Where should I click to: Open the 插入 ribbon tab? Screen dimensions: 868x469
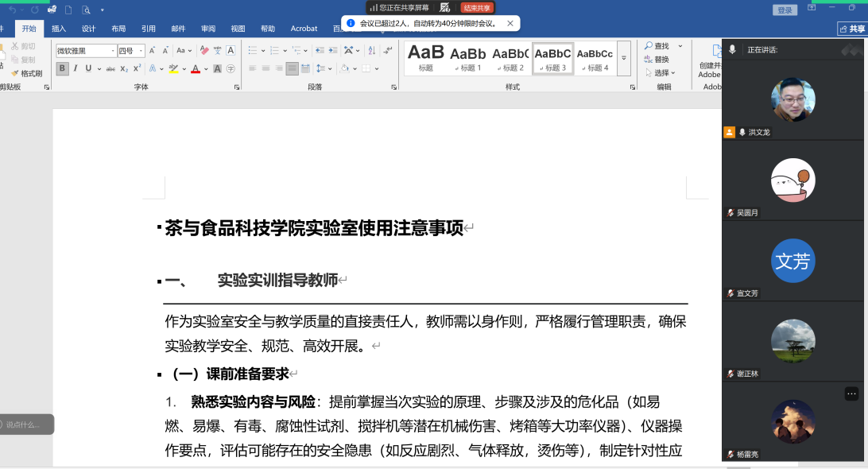pyautogui.click(x=59, y=29)
